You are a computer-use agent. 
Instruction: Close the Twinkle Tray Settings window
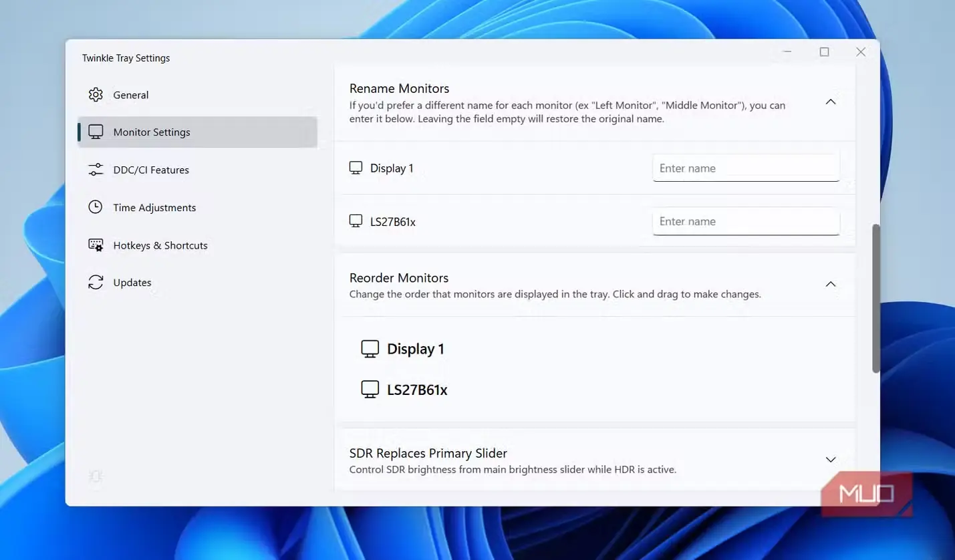(x=861, y=51)
